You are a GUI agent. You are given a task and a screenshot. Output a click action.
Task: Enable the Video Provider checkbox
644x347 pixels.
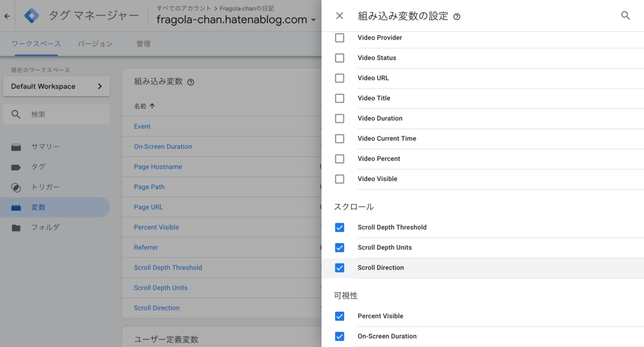[339, 38]
